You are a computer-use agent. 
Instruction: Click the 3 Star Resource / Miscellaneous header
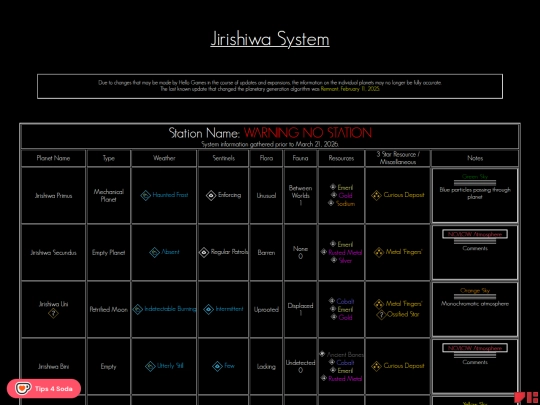click(x=398, y=158)
